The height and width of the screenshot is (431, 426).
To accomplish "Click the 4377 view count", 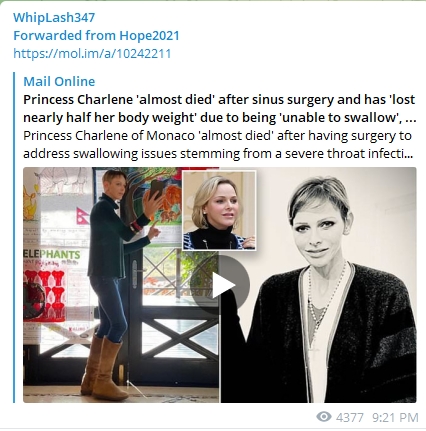I will [349, 417].
